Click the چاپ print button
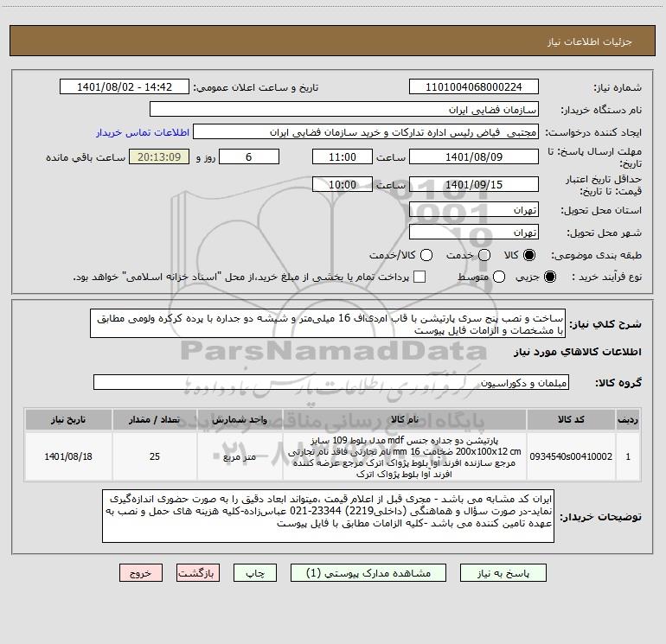666x644 pixels. click(255, 573)
